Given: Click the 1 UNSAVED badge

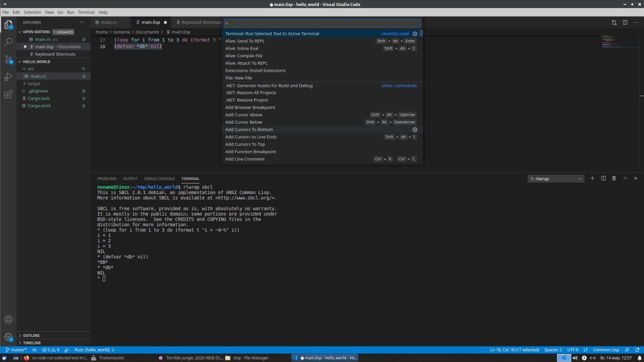Looking at the screenshot, I should coord(63,32).
